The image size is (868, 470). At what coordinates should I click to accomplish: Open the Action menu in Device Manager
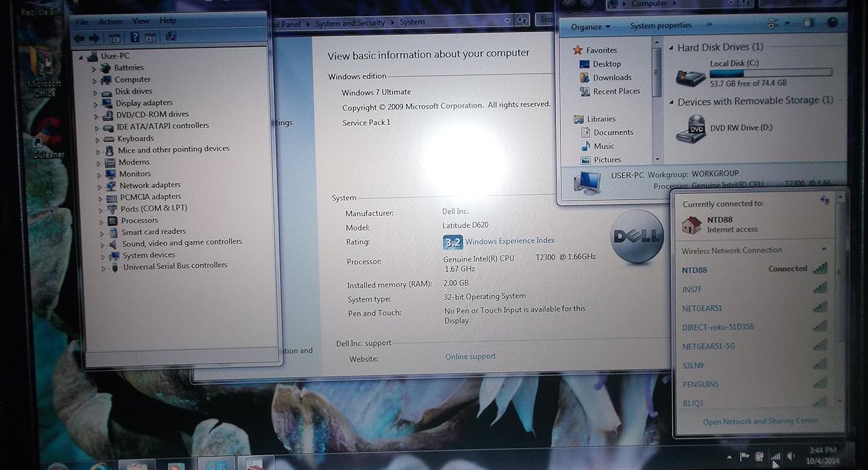click(x=110, y=21)
